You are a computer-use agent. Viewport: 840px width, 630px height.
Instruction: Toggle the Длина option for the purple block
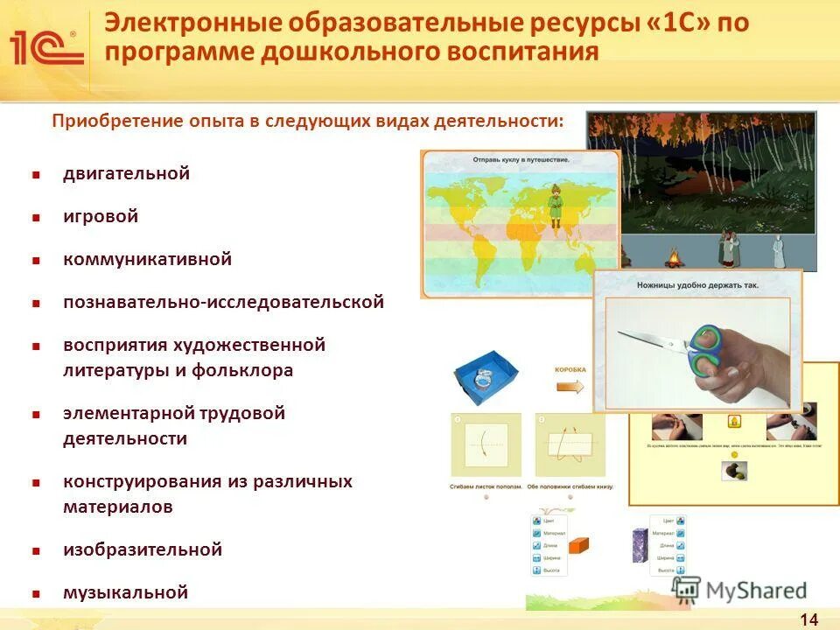tap(680, 545)
